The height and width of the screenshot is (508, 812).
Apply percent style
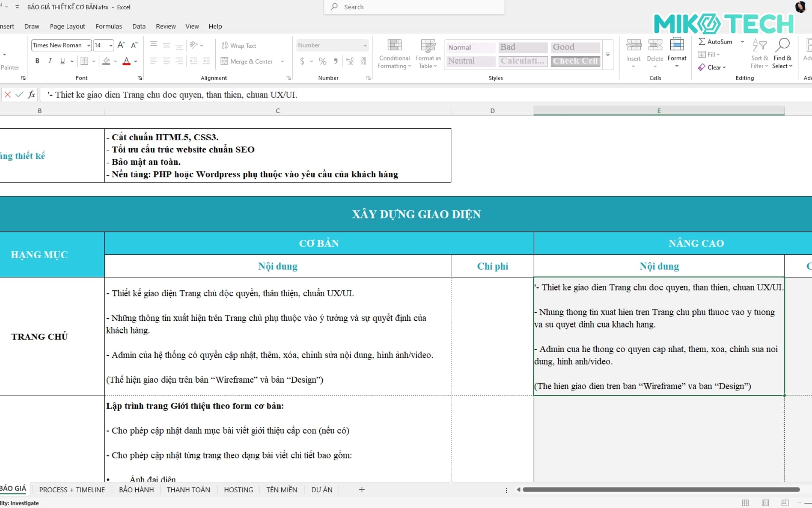pos(323,61)
